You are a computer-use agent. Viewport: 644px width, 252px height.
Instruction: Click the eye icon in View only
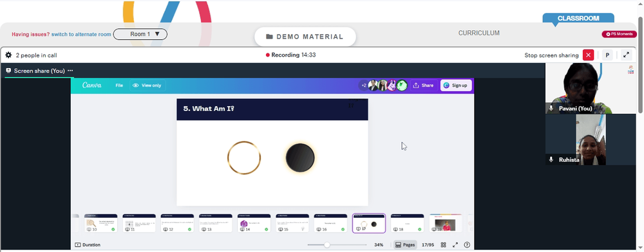pyautogui.click(x=135, y=85)
